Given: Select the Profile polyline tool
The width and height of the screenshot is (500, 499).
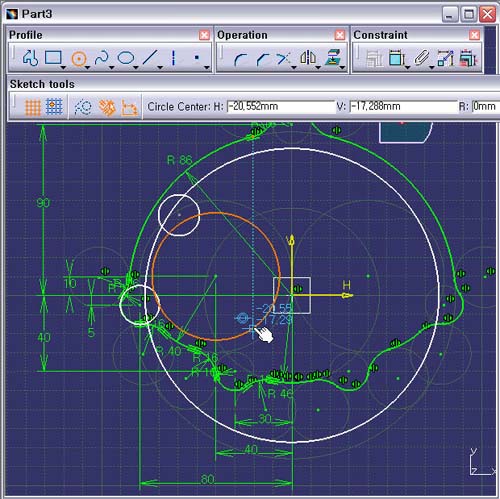Looking at the screenshot, I should pos(30,58).
